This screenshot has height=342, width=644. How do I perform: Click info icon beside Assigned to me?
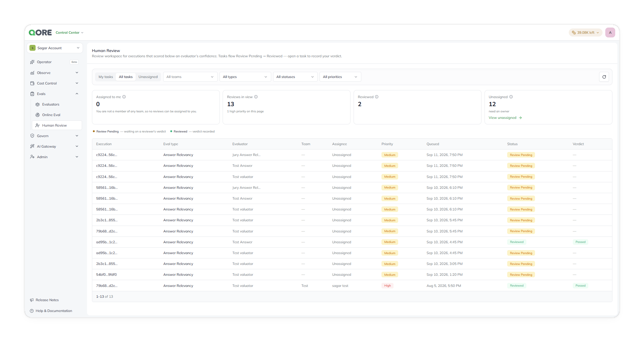pos(124,97)
